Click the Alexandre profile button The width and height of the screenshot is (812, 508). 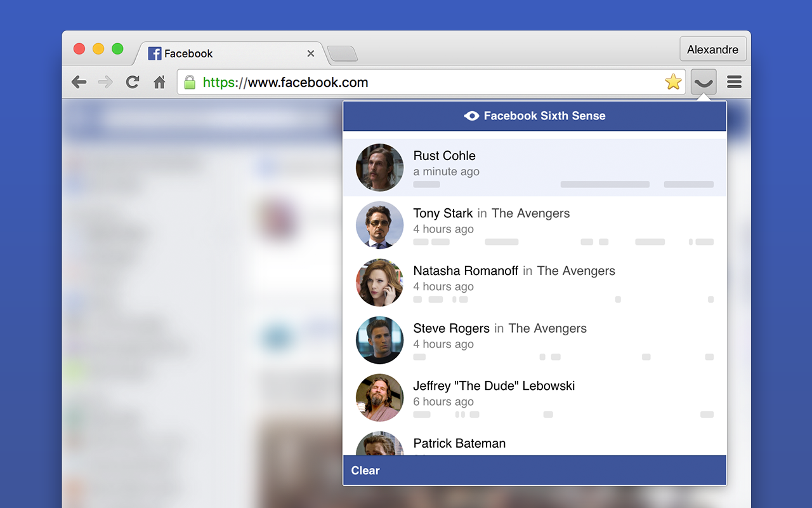tap(713, 49)
